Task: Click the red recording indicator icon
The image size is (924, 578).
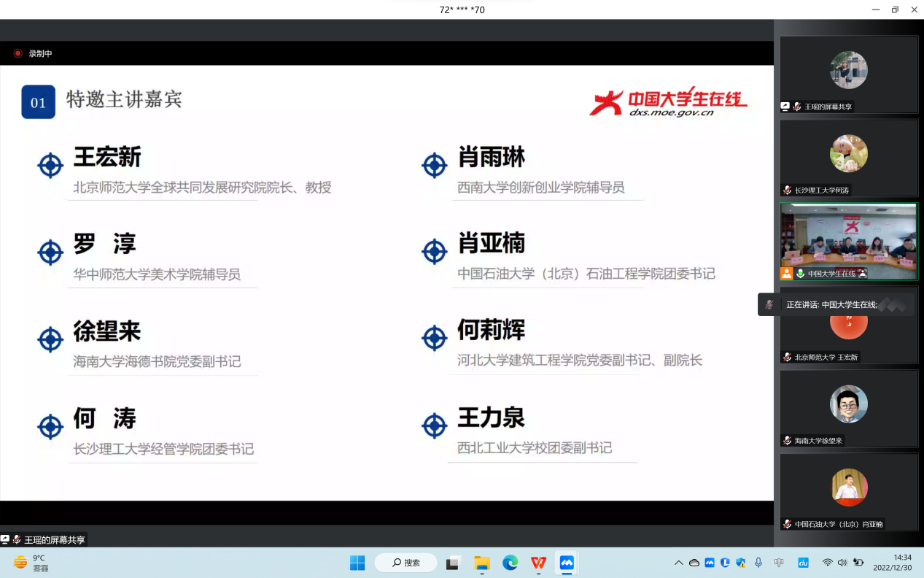Action: pos(18,53)
